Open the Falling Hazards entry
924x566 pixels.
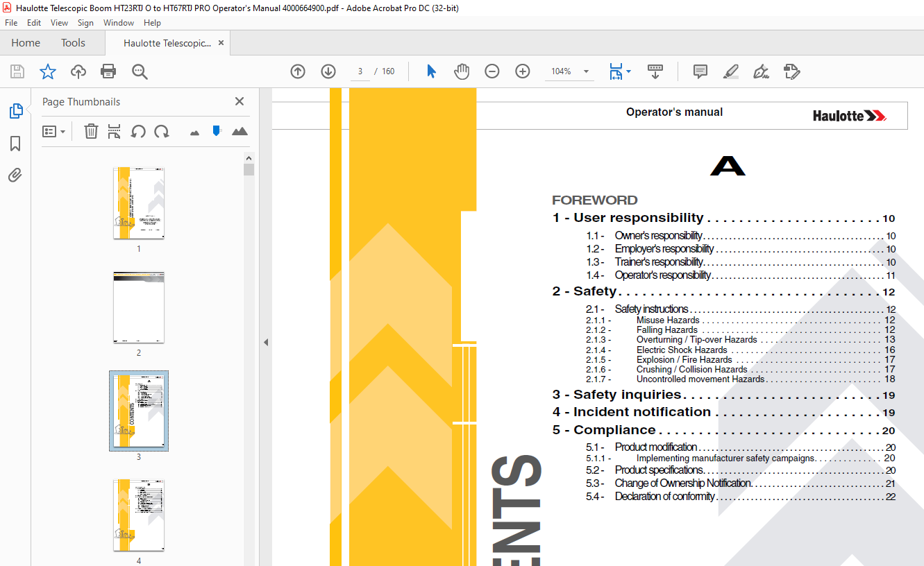741,330
